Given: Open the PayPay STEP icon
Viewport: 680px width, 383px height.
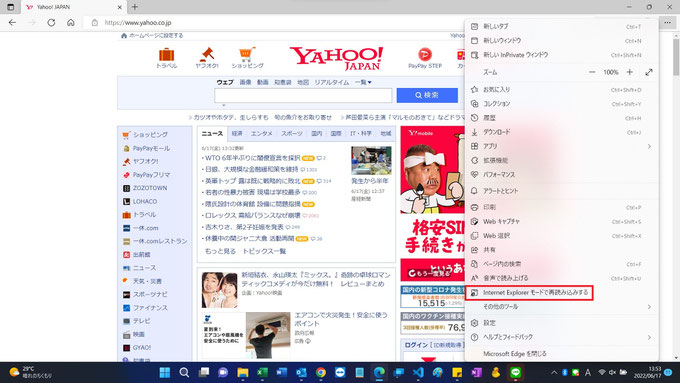Looking at the screenshot, I should pyautogui.click(x=425, y=58).
